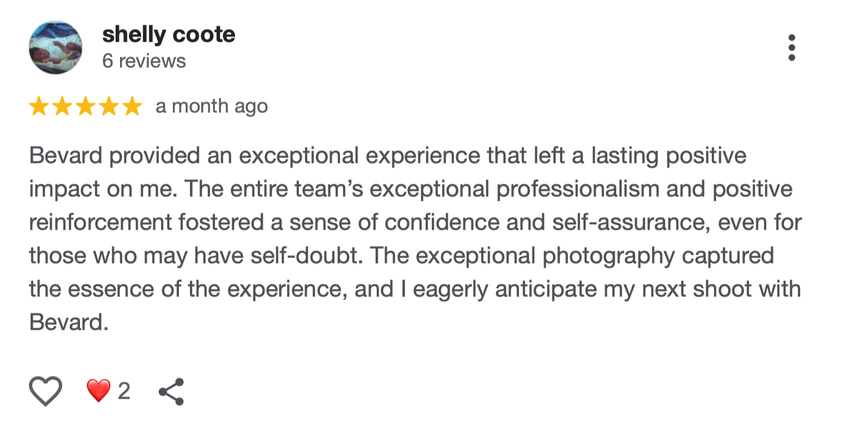This screenshot has height=426, width=868.
Task: Click the 'a month ago' timestamp
Action: coord(212,106)
